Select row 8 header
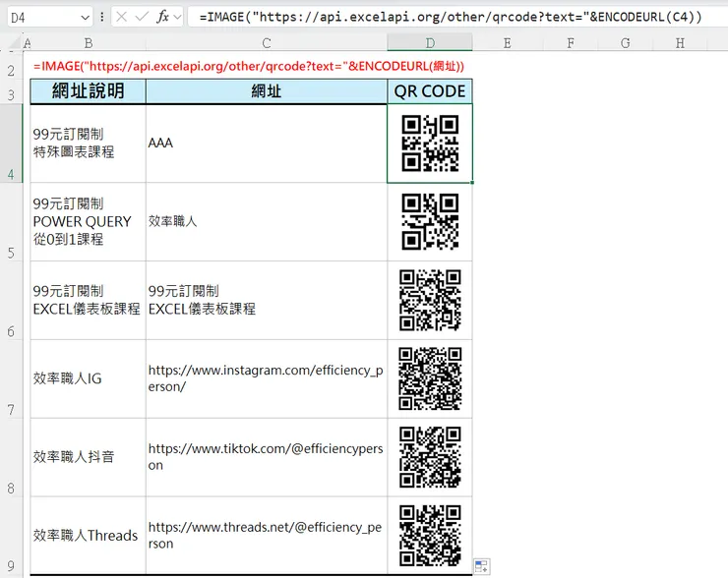The height and width of the screenshot is (578, 728). [11, 457]
